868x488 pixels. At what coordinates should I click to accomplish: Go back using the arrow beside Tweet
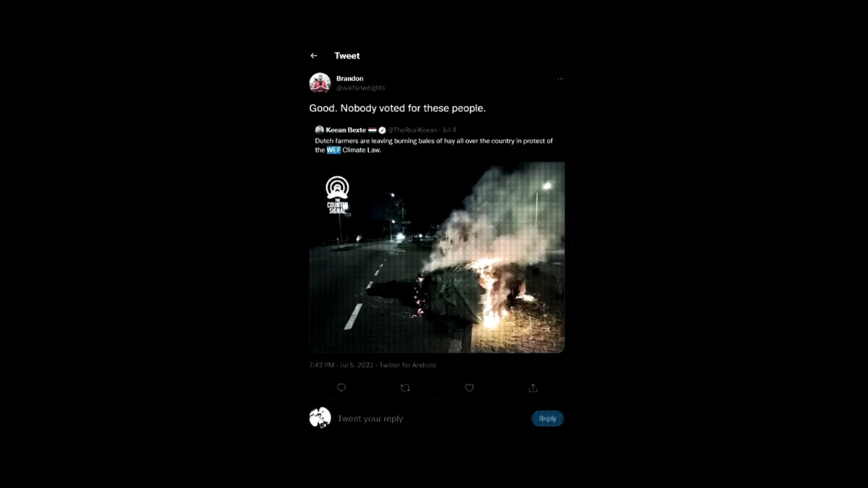click(x=314, y=56)
